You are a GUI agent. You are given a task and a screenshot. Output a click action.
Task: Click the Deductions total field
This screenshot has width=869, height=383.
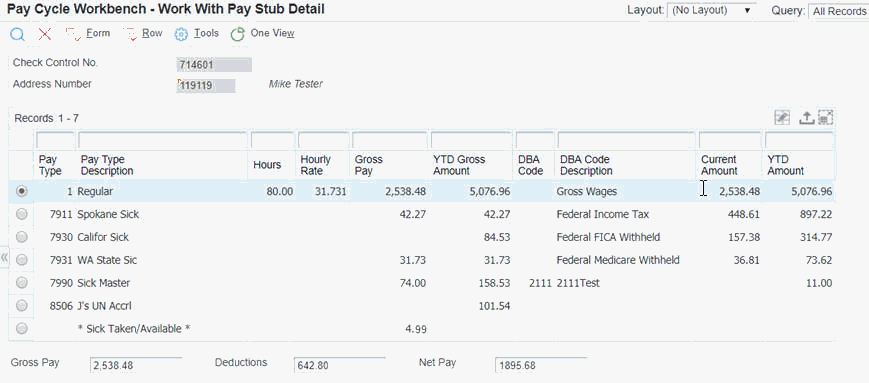click(x=340, y=365)
